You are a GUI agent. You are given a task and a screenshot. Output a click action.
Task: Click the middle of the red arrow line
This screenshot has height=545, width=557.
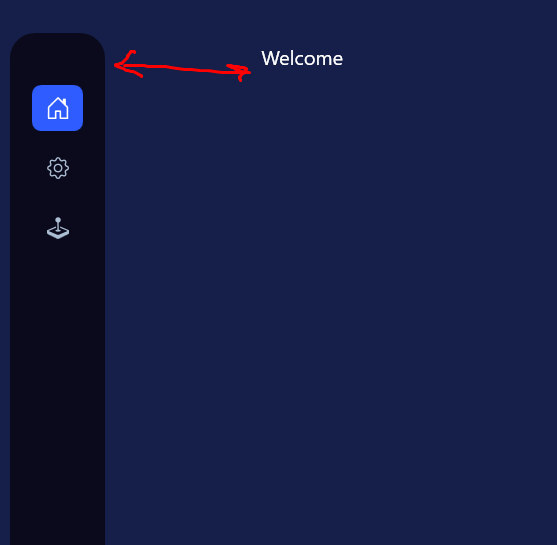pyautogui.click(x=182, y=68)
